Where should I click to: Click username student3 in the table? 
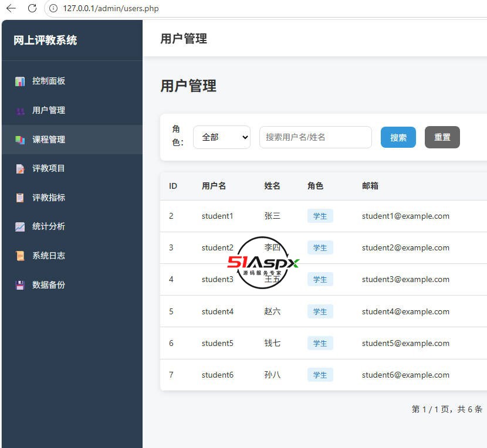[x=218, y=280]
